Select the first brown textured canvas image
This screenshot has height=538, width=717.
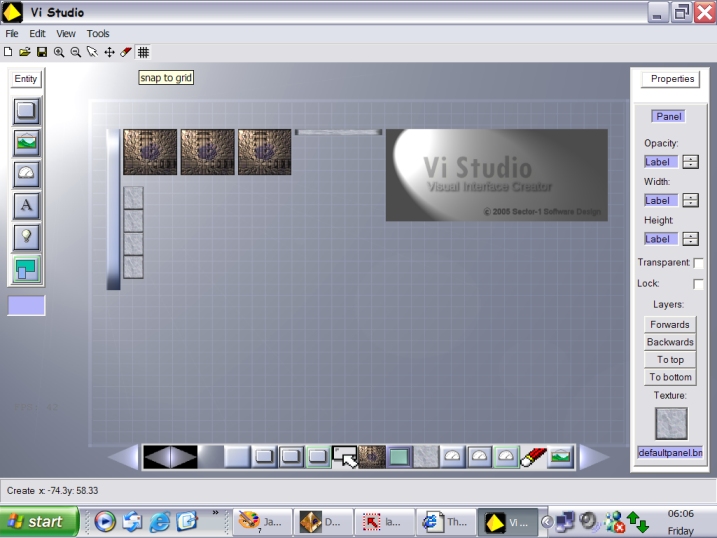150,152
